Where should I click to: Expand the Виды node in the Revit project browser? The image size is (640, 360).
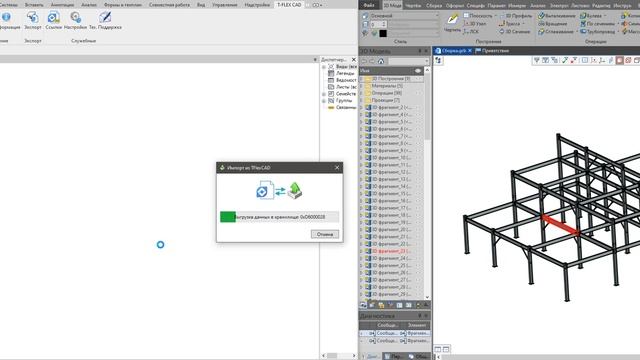324,67
